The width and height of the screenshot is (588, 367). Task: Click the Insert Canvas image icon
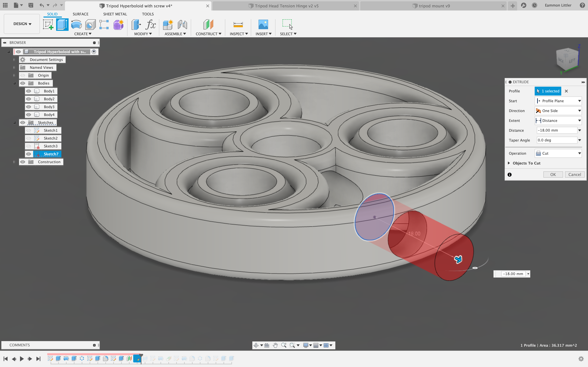[263, 24]
